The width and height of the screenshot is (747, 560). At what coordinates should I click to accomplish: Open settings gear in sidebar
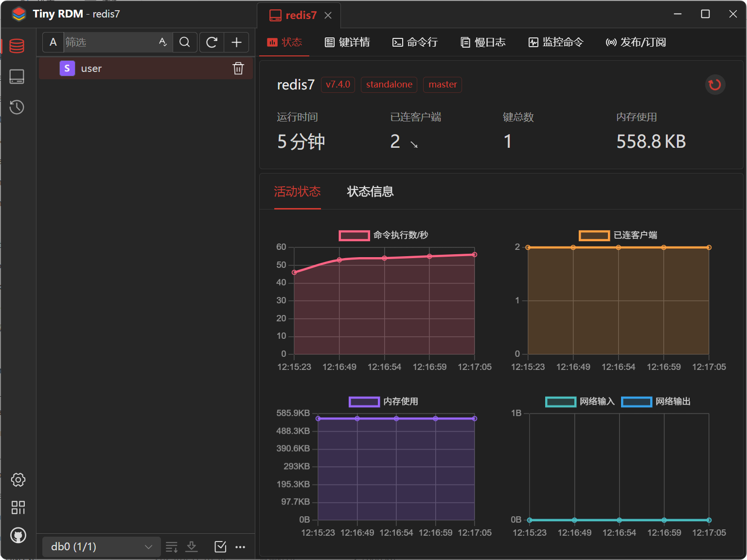coord(18,480)
